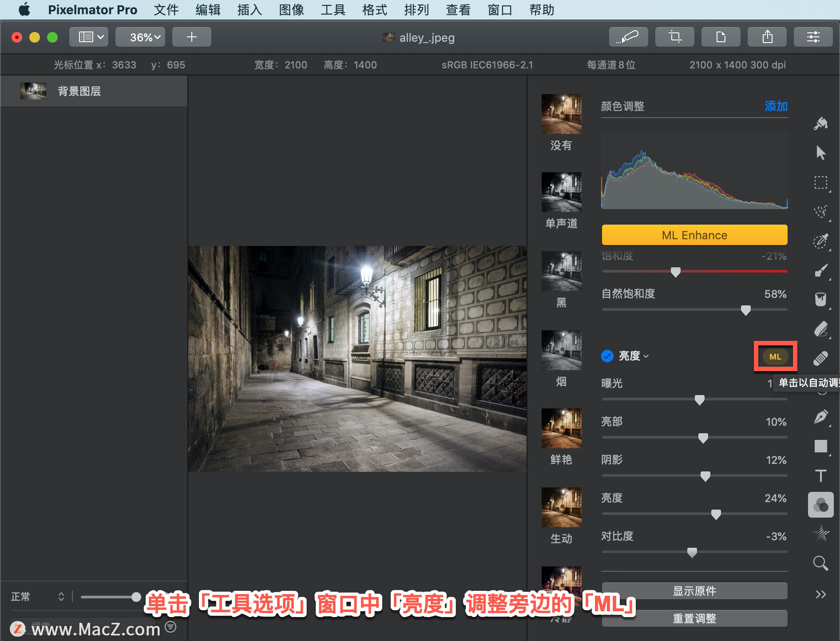Click the new document toolbar icon

coord(721,37)
